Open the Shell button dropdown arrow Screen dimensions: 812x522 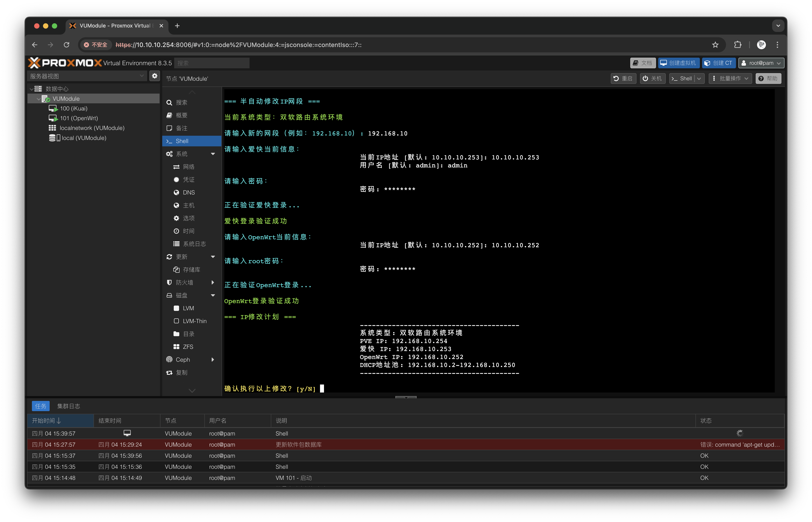(699, 78)
